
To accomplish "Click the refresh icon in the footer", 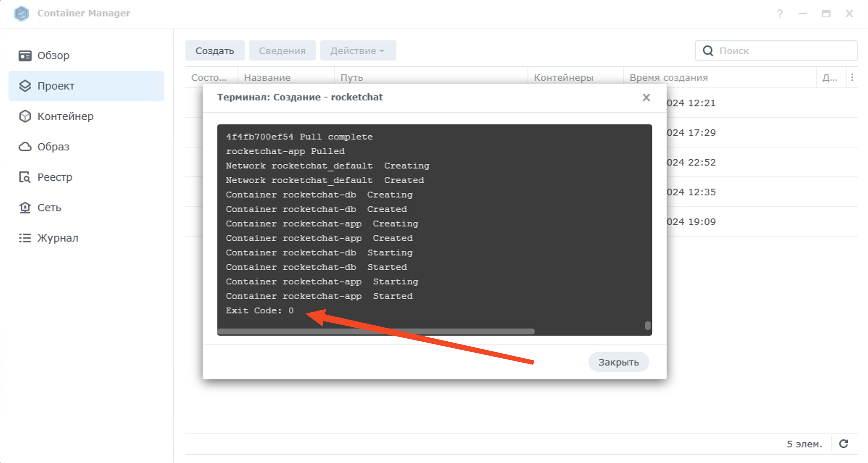I will tap(844, 444).
